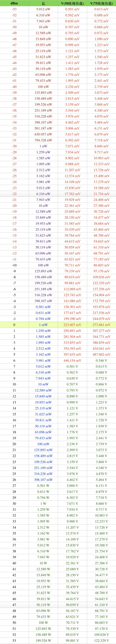Viewport: 116px width, 644px height.
Task: Click the 109.026 mV cell
Action: [101, 277]
